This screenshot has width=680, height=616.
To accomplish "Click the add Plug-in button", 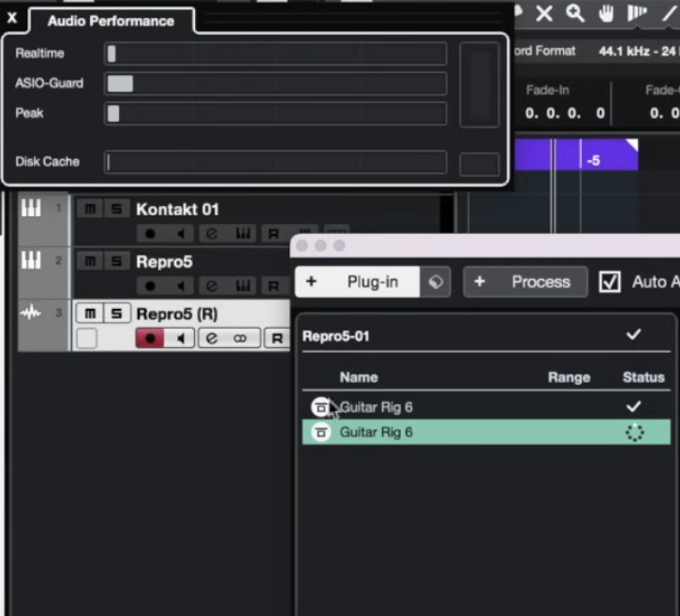I will [358, 282].
